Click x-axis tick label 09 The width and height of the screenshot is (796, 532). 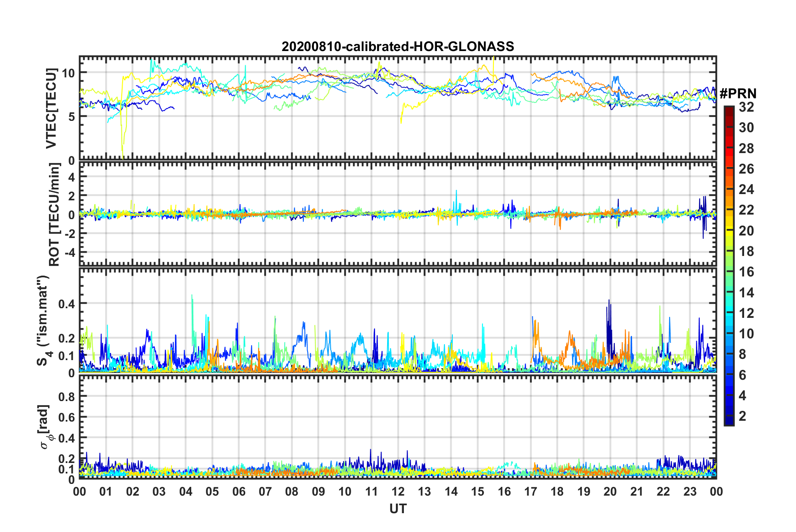tap(318, 491)
